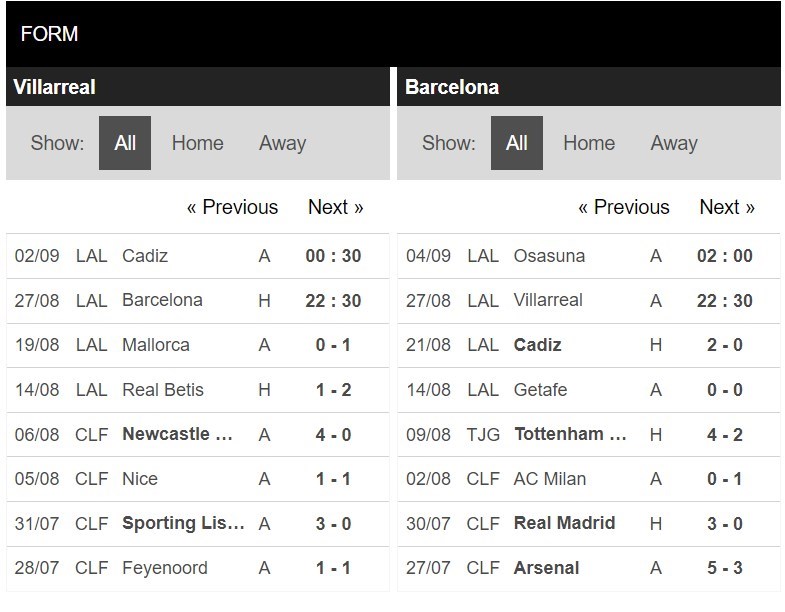Image resolution: width=785 pixels, height=612 pixels.
Task: Load Next Barcelona matches
Action: click(727, 207)
